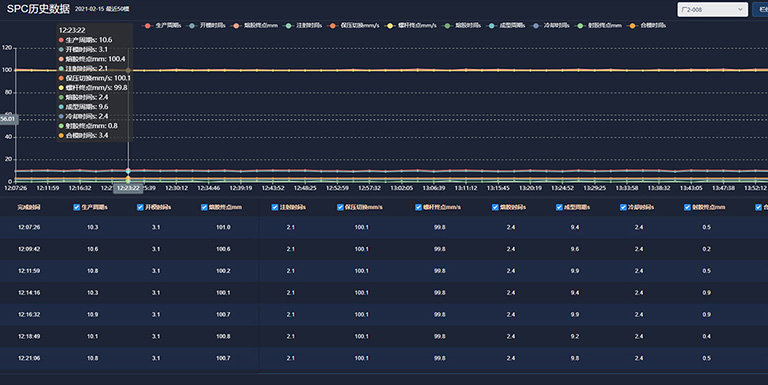Select the 12:07:26 row in the table
The image size is (768, 385).
pyautogui.click(x=384, y=227)
